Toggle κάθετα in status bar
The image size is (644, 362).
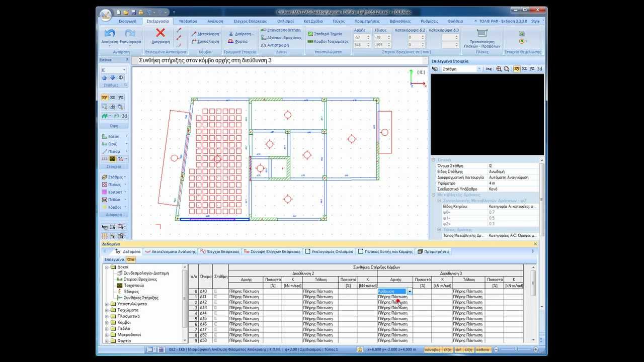[x=482, y=349]
